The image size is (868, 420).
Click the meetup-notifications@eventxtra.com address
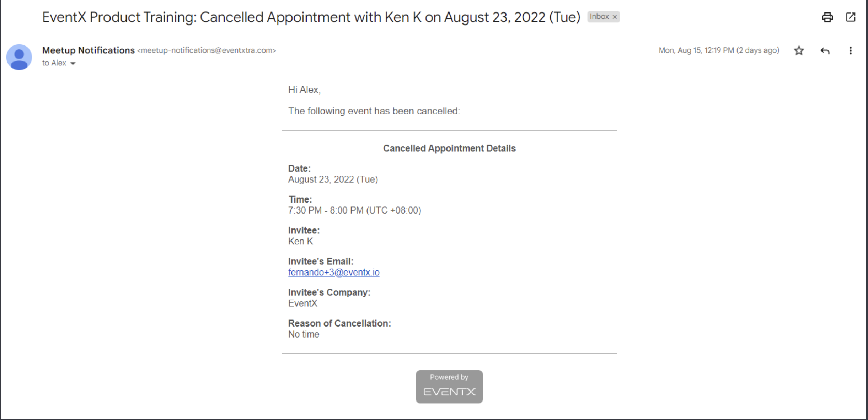pos(207,50)
